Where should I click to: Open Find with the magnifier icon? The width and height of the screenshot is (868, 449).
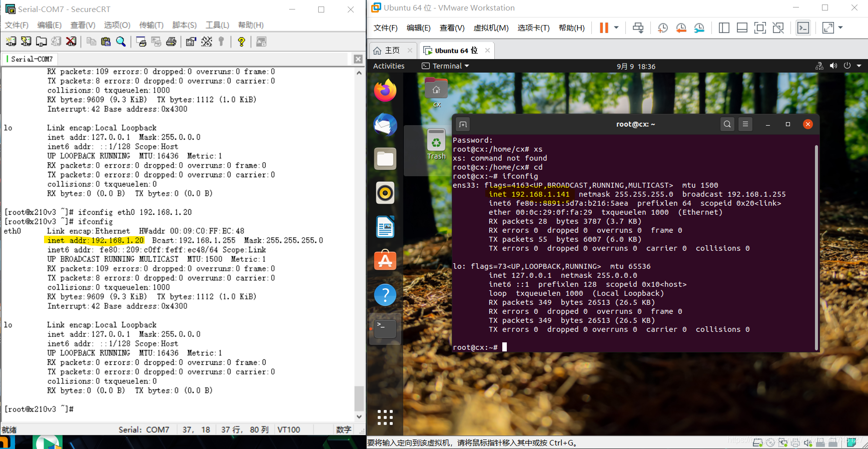[x=121, y=42]
